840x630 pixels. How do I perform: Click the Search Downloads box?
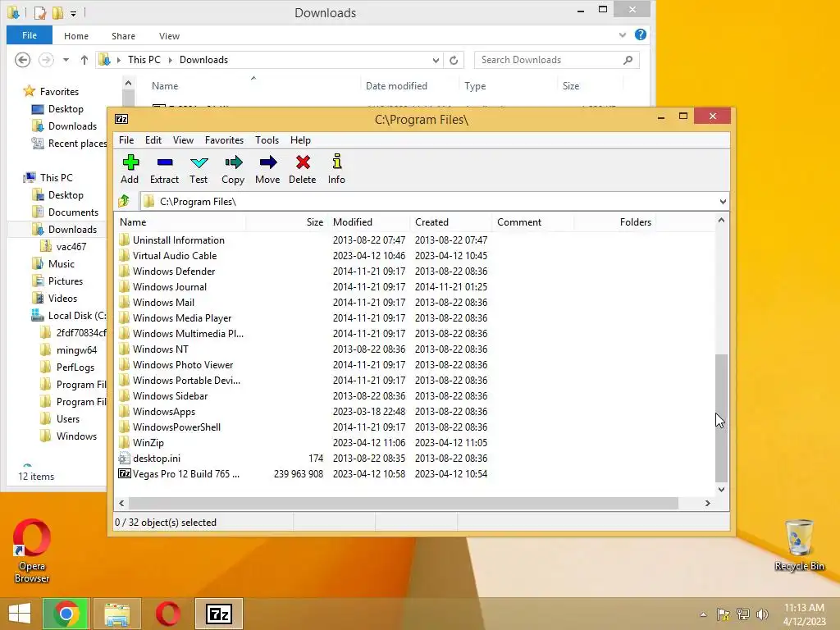click(556, 60)
